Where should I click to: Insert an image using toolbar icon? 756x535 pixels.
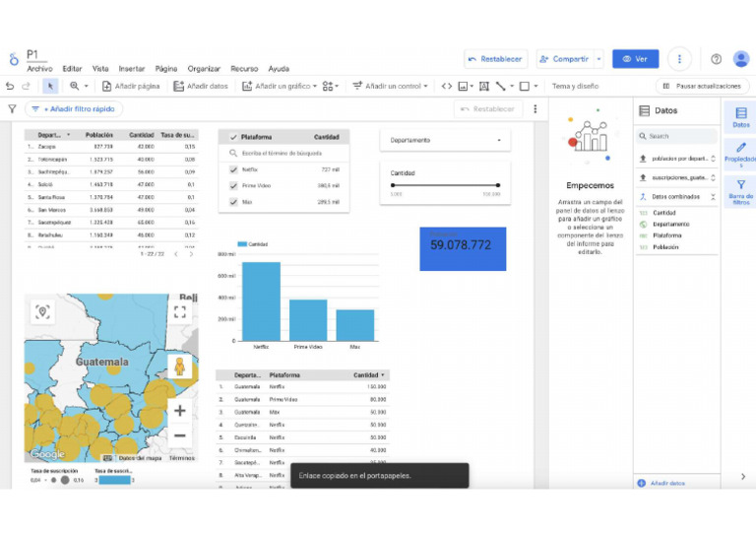[x=463, y=86]
